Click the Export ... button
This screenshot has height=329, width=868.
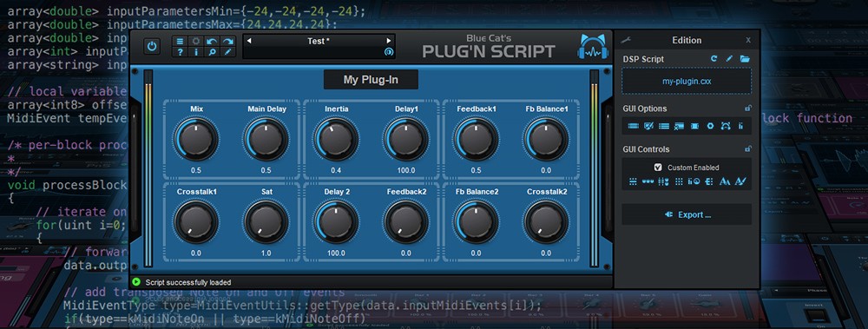pyautogui.click(x=687, y=214)
